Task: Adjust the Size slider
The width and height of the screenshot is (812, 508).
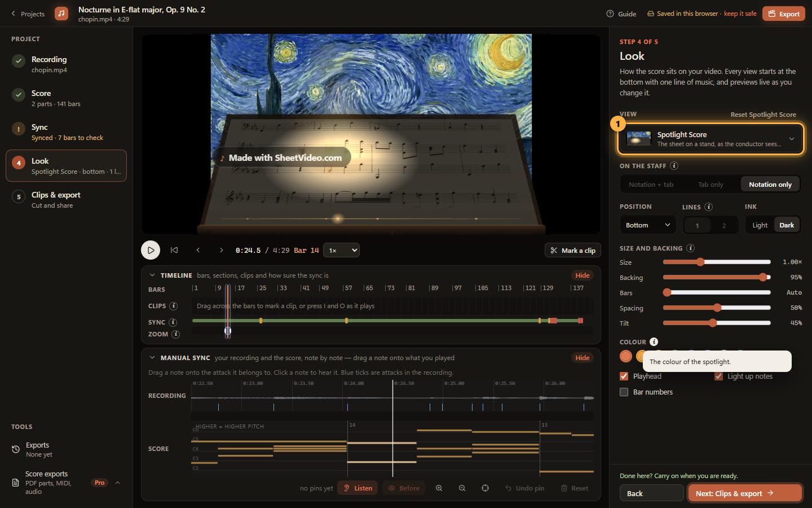Action: point(717,262)
